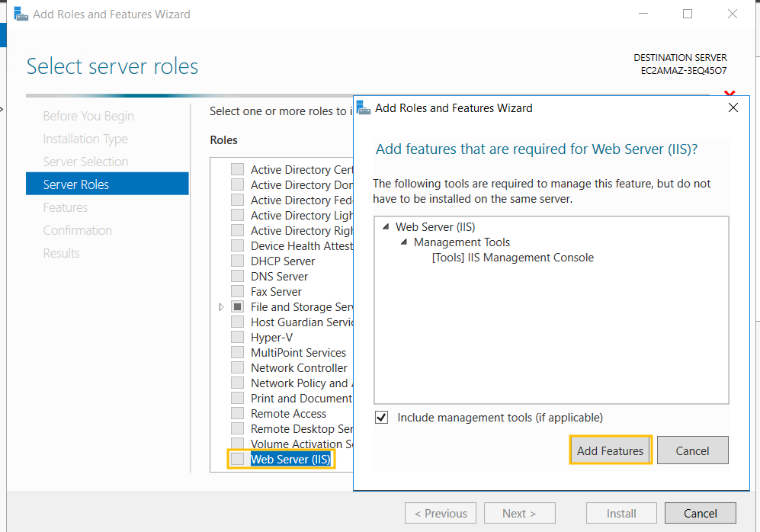Enable the Fax Server role checkbox
This screenshot has width=760, height=532.
pyautogui.click(x=238, y=292)
